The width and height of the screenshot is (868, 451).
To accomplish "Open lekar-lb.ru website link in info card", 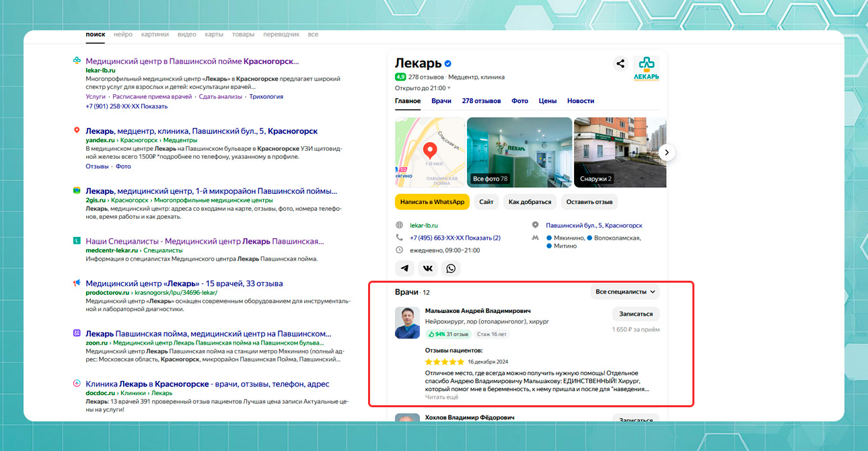I will click(x=423, y=225).
